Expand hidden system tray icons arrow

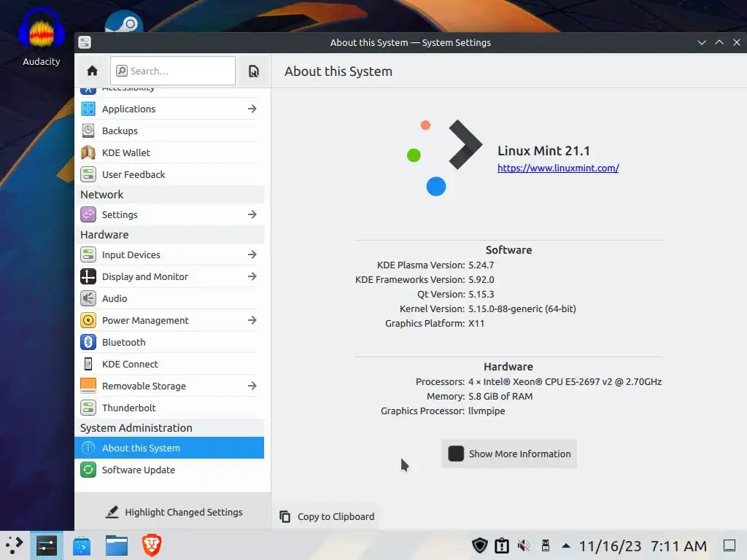(x=566, y=545)
